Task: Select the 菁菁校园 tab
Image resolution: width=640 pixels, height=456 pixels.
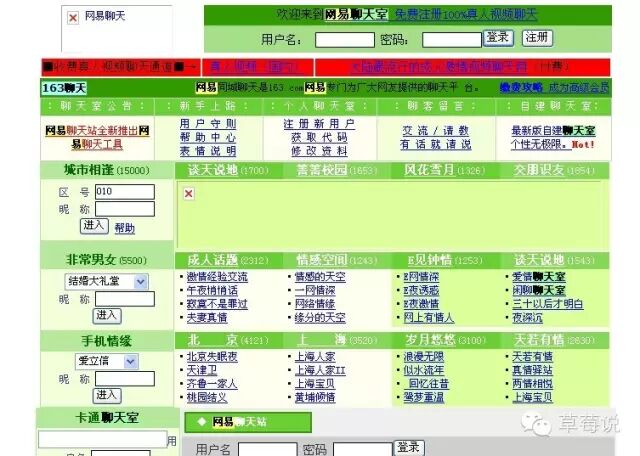Action: 336,170
